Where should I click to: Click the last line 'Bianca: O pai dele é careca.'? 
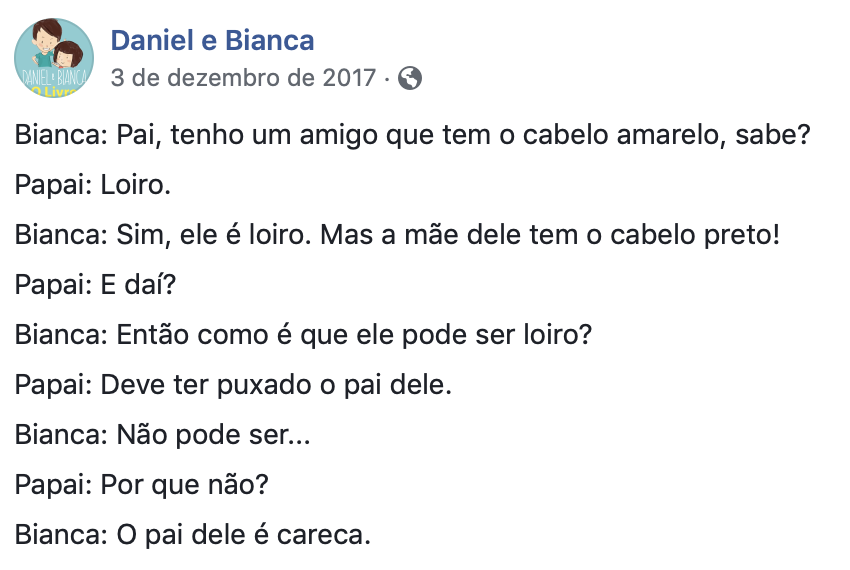192,535
